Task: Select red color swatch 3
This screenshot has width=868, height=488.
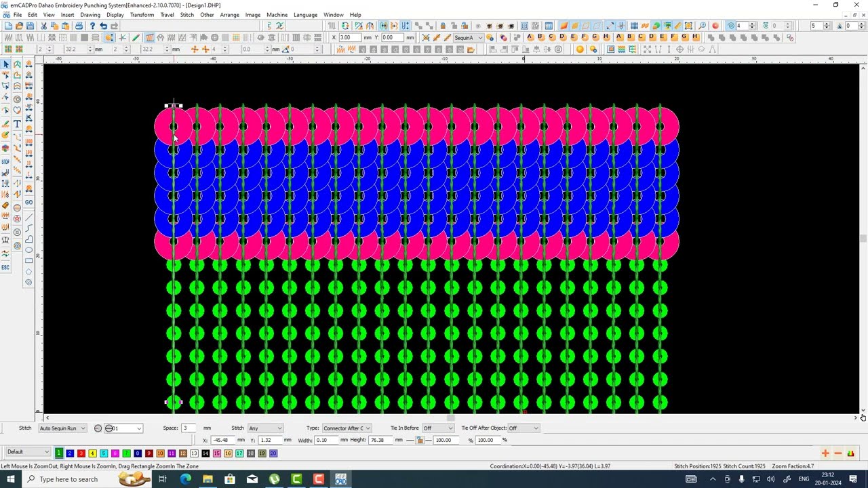Action: tap(81, 453)
